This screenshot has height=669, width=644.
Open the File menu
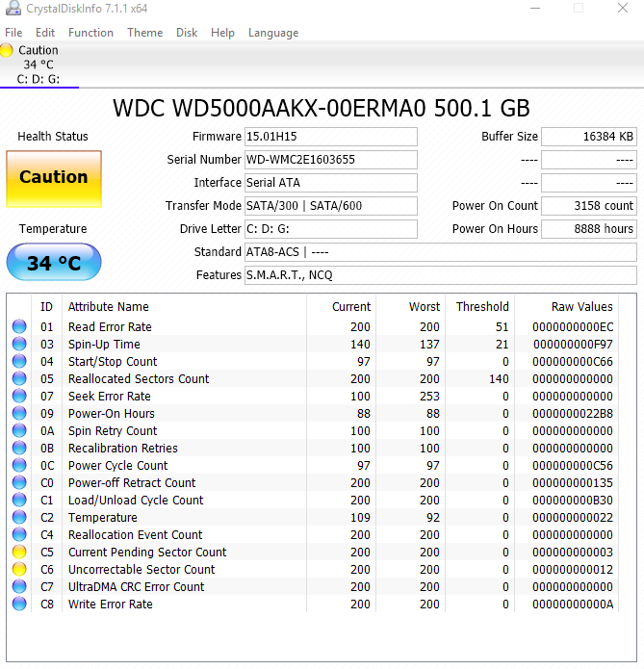click(13, 33)
